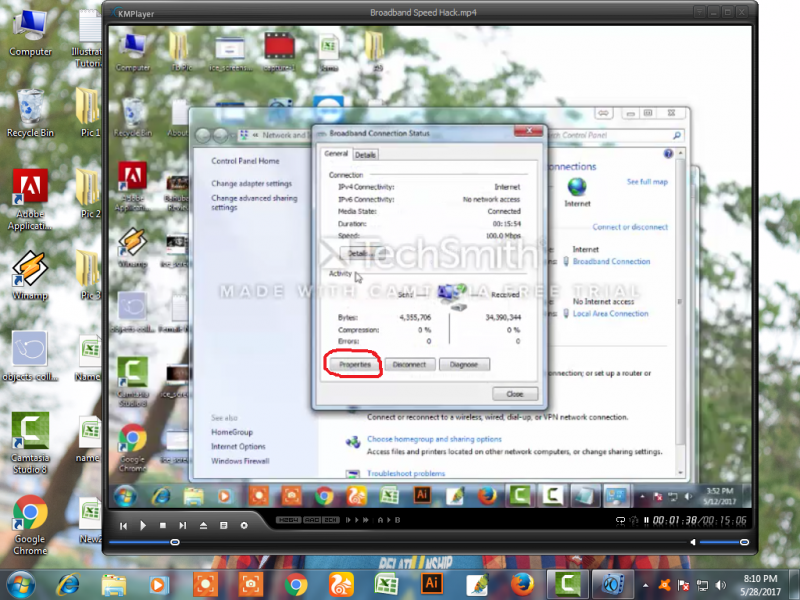Select the Illustrator Tutorial notepad file icon
Viewport: 800px width, 600px height.
[88, 38]
